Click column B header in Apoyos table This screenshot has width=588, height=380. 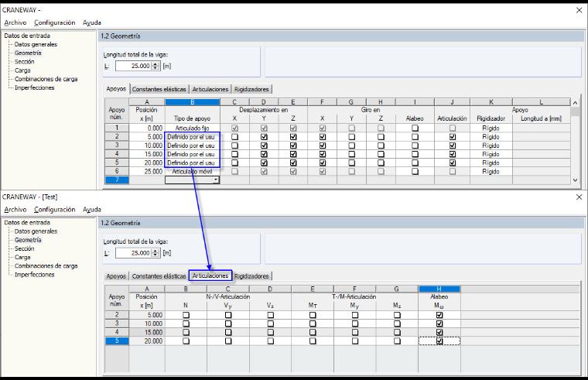point(193,102)
